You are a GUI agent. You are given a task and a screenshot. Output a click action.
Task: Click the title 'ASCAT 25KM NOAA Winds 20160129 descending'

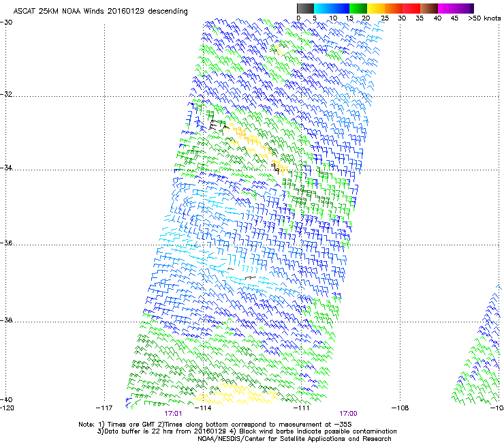click(x=100, y=12)
